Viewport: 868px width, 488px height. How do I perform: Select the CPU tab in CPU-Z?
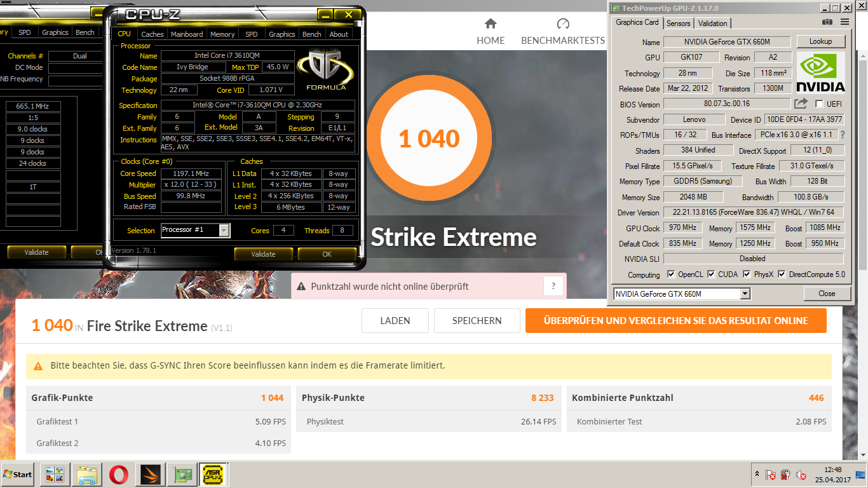pos(125,34)
